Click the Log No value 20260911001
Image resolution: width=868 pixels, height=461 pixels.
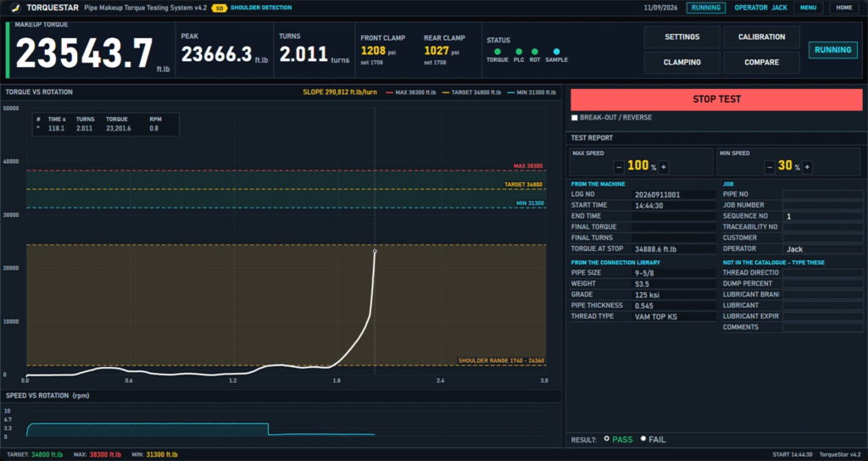click(x=657, y=195)
